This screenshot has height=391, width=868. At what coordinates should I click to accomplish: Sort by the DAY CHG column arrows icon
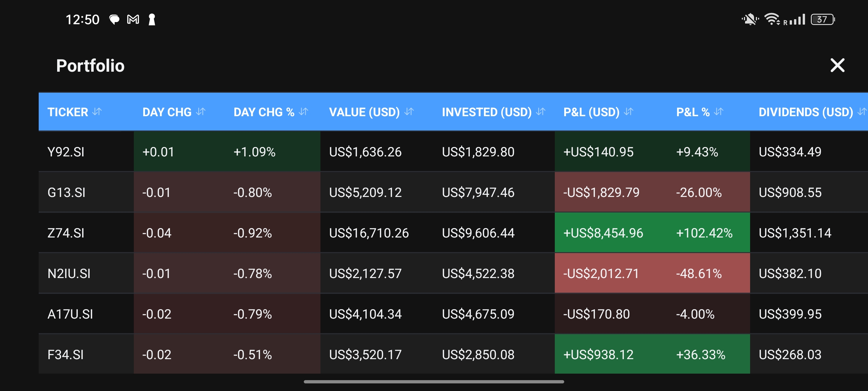tap(201, 112)
